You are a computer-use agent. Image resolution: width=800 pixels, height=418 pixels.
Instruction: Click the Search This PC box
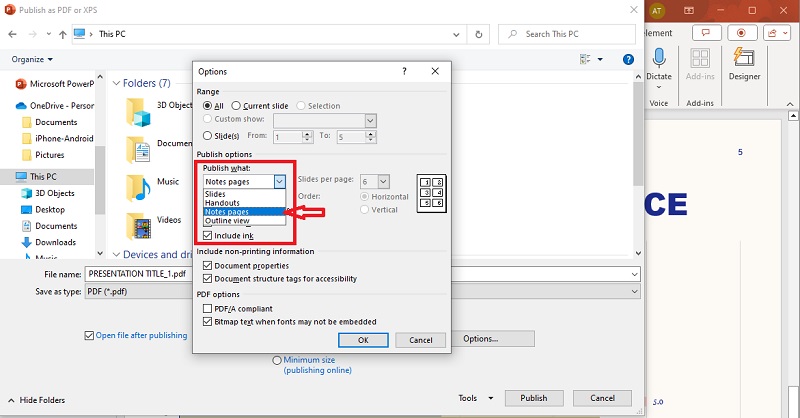coord(566,34)
